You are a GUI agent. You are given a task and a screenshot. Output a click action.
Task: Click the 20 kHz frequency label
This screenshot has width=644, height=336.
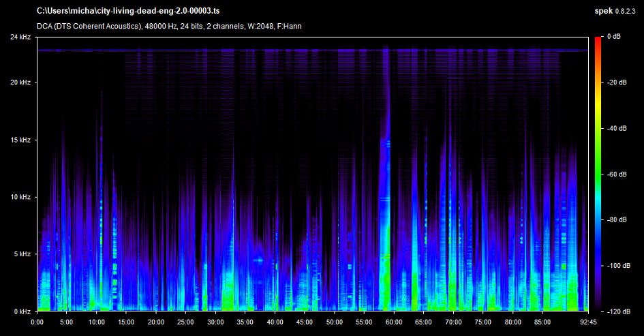coord(20,82)
